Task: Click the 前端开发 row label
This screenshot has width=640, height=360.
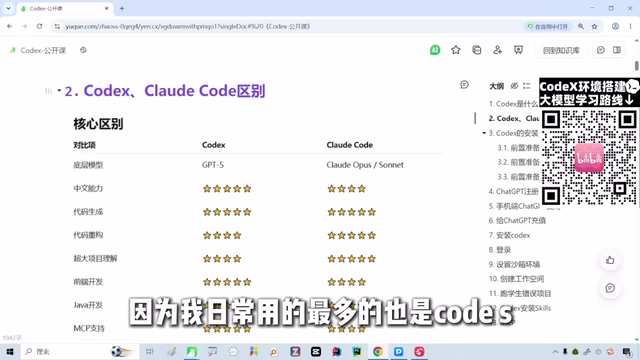Action: 88,282
